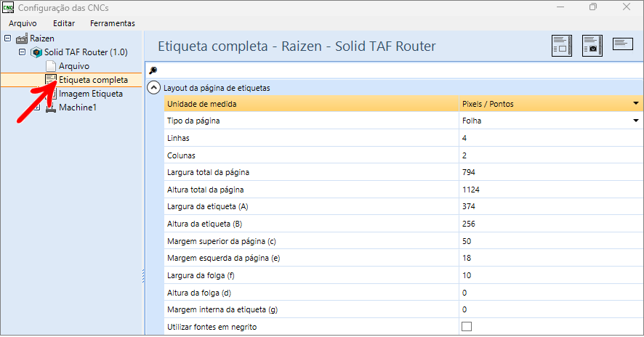Click the CNC app icon in title bar
This screenshot has width=644, height=337.
point(8,7)
